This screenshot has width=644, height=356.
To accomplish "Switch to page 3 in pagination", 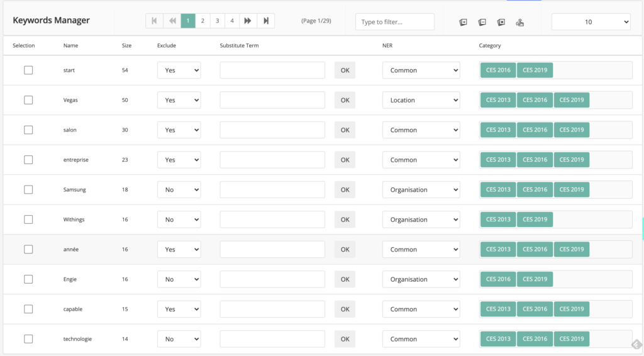I will (x=218, y=21).
